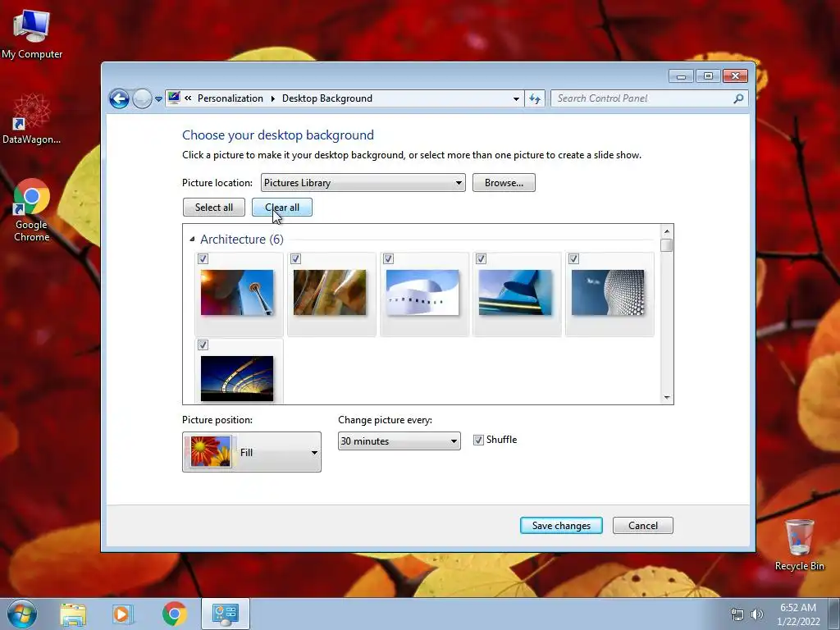Click the Browse... button
The image size is (840, 630).
[504, 183]
